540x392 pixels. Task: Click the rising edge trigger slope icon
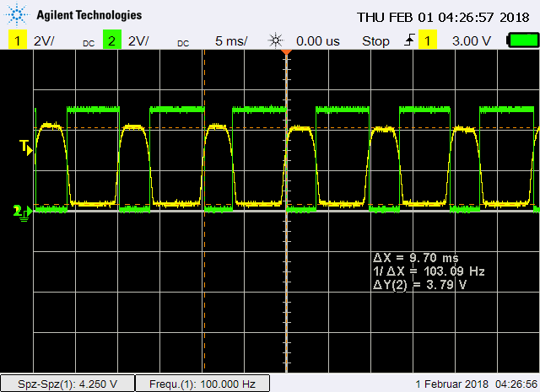pyautogui.click(x=409, y=40)
